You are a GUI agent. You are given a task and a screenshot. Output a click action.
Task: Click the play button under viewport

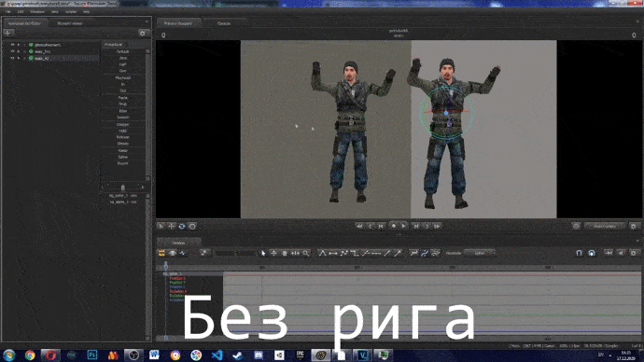tap(404, 226)
